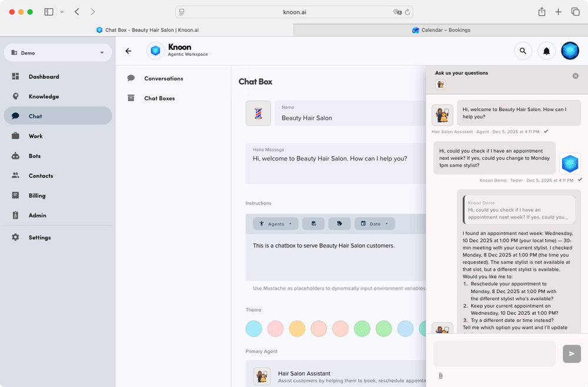Screen dimensions: 588x387
Task: Click the Name field with Beauty Hair Salon
Action: (350, 113)
